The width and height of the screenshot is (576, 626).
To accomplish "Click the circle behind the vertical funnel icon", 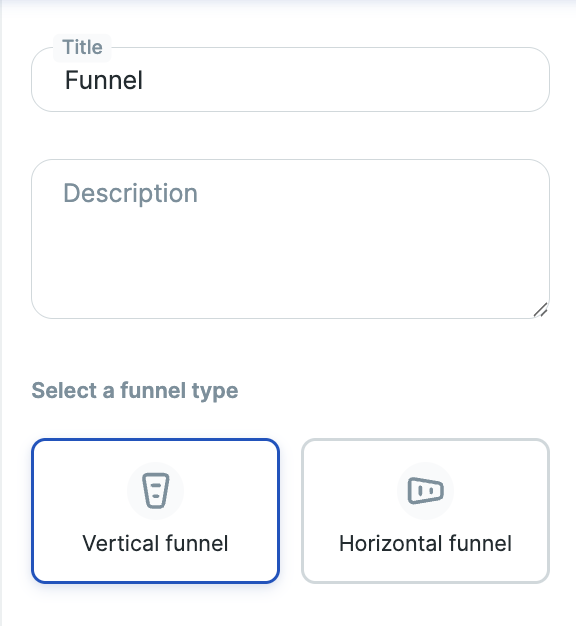I will (155, 491).
